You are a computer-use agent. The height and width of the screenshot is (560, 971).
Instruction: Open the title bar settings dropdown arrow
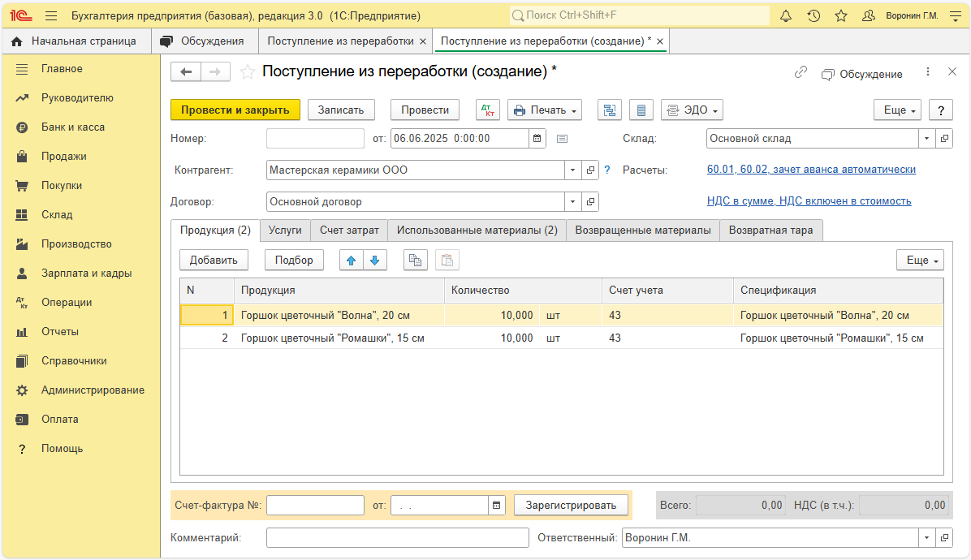pyautogui.click(x=956, y=16)
